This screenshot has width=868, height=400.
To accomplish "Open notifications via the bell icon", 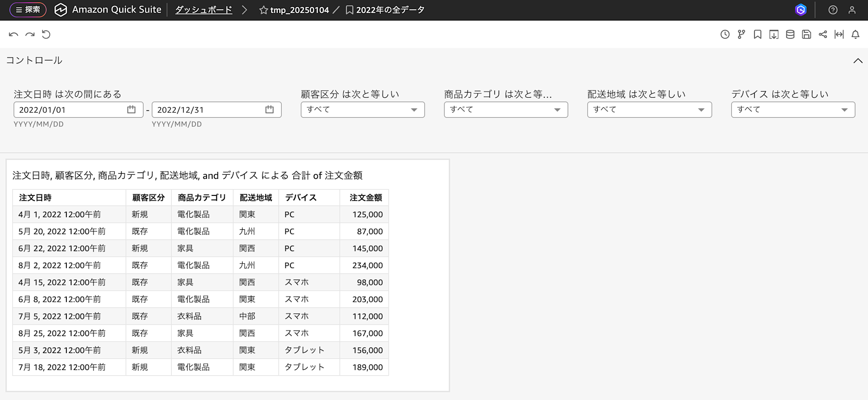I will pos(855,34).
